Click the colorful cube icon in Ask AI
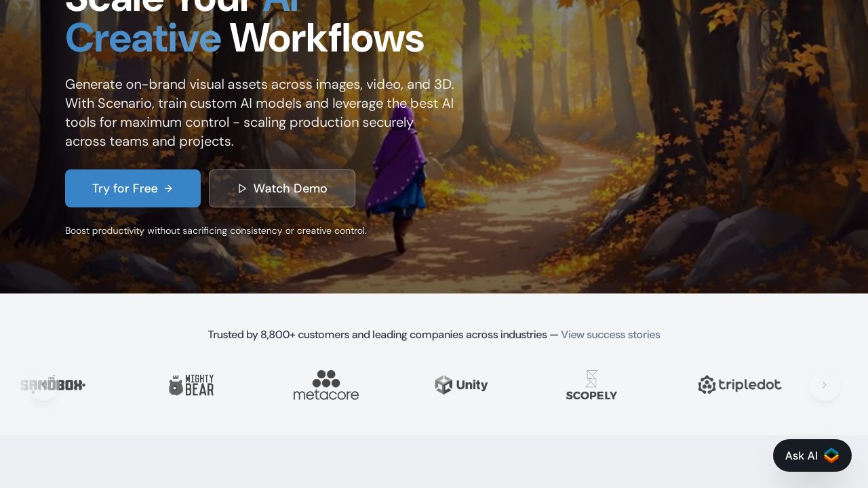 pyautogui.click(x=831, y=455)
